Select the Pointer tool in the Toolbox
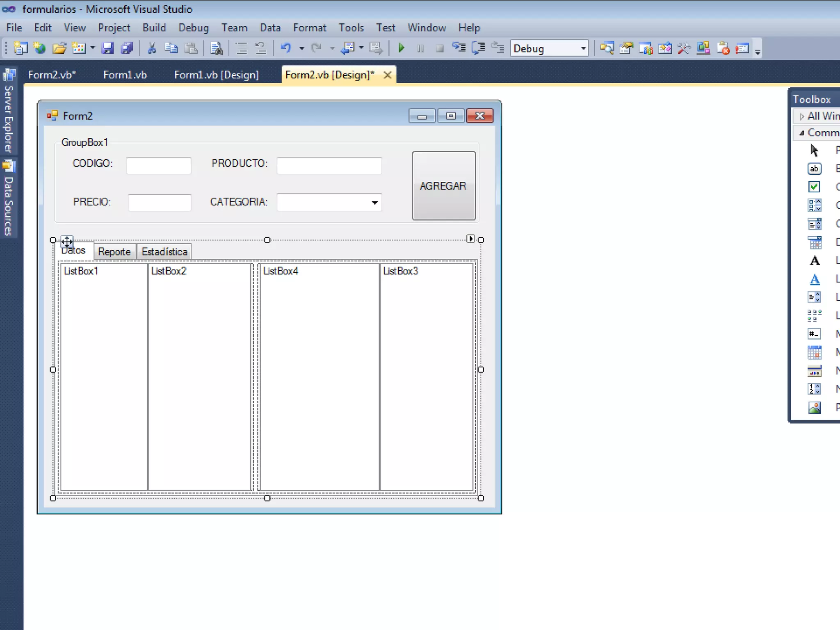840x630 pixels. [x=815, y=151]
